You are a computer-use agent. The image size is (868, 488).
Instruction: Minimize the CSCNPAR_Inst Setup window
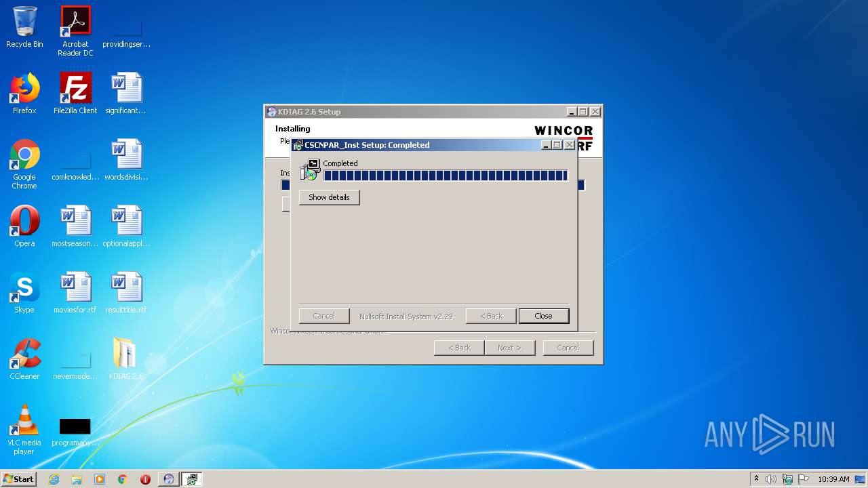coord(546,145)
